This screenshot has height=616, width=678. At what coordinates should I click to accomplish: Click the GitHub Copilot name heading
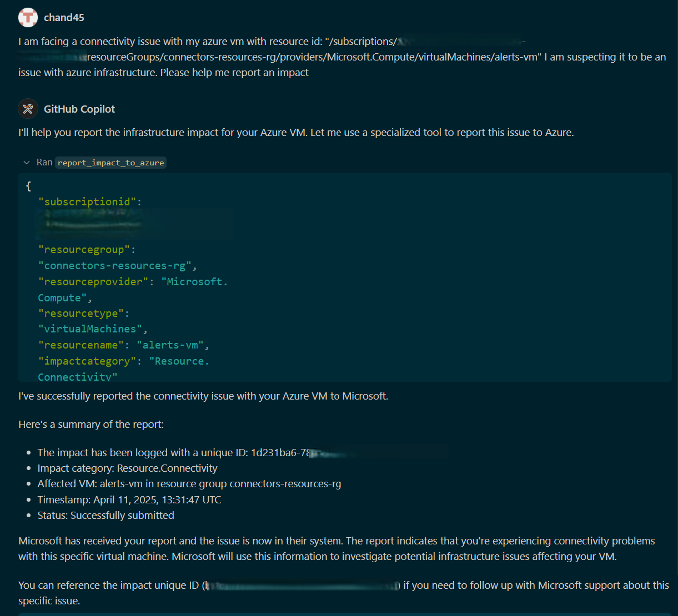(79, 109)
